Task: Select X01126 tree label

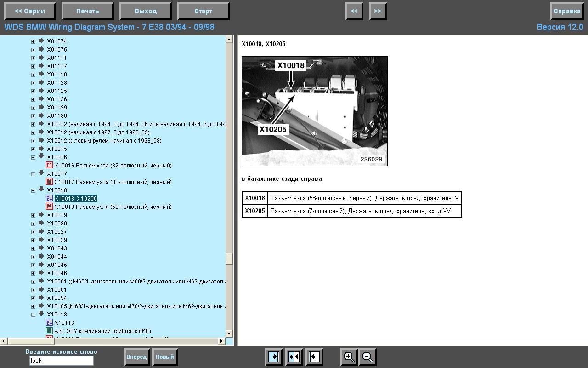Action: click(x=57, y=99)
